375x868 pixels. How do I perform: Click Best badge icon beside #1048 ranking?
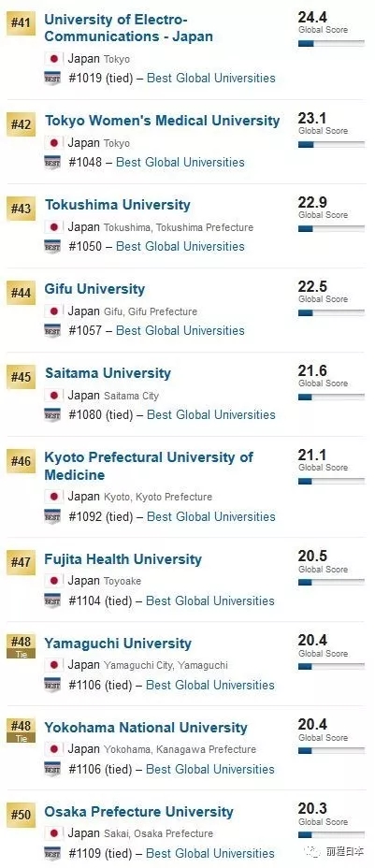tap(52, 163)
